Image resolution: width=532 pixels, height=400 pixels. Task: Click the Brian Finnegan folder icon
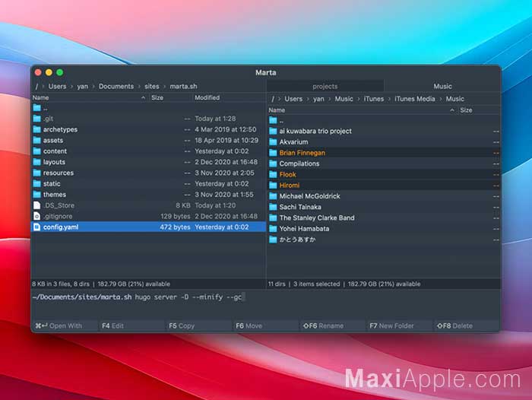coord(273,153)
